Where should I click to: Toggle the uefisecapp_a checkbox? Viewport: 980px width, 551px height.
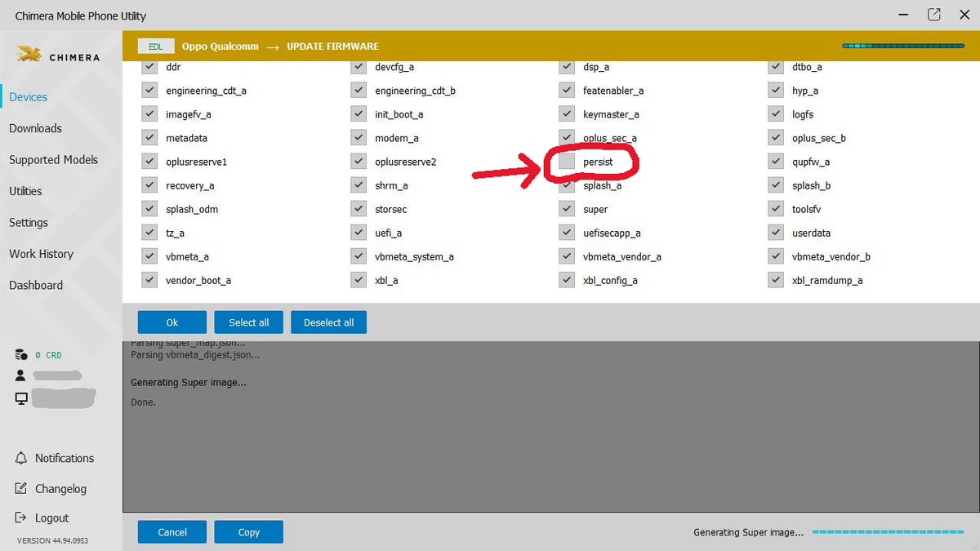point(567,233)
